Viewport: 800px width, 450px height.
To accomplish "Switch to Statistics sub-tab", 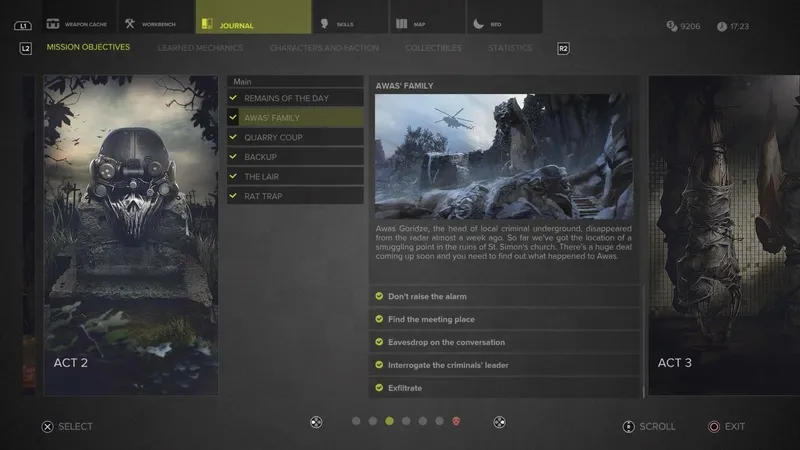I will pos(510,48).
